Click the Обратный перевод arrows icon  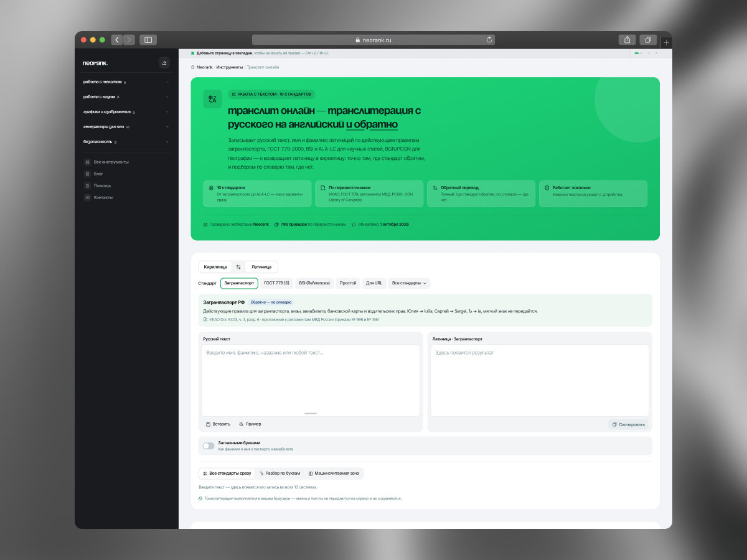[x=435, y=187]
